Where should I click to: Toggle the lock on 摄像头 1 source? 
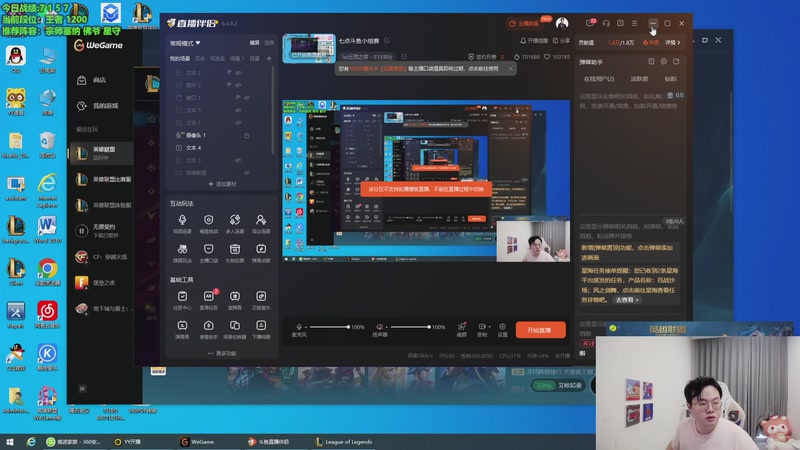(246, 135)
